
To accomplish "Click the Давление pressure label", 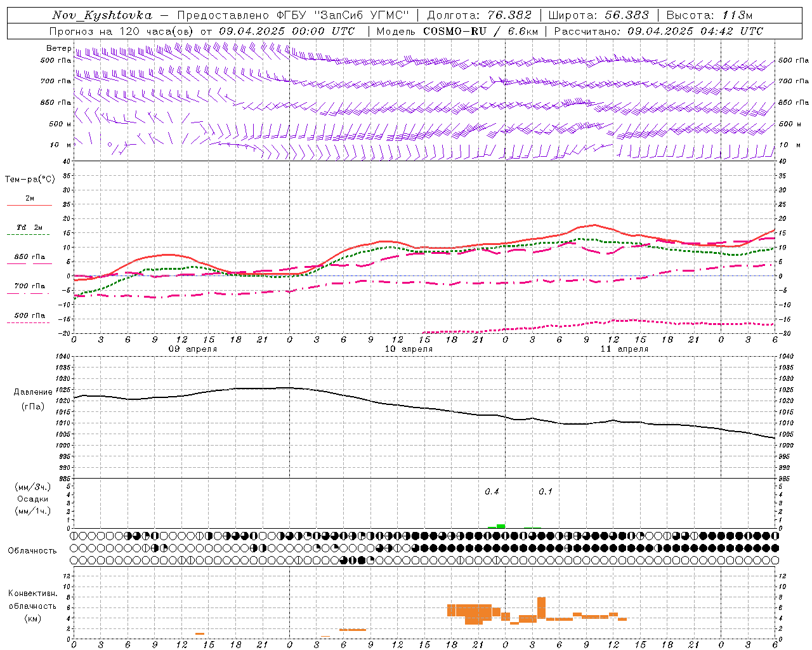I will tap(33, 392).
